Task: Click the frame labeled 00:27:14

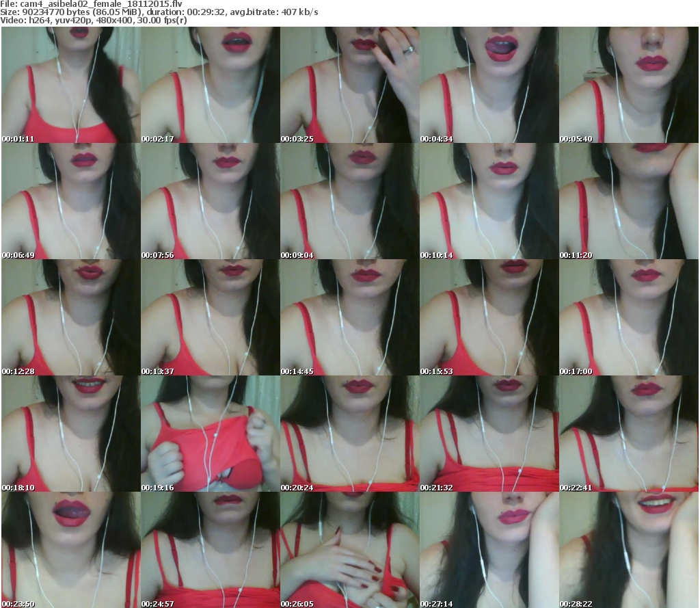Action: (x=489, y=550)
